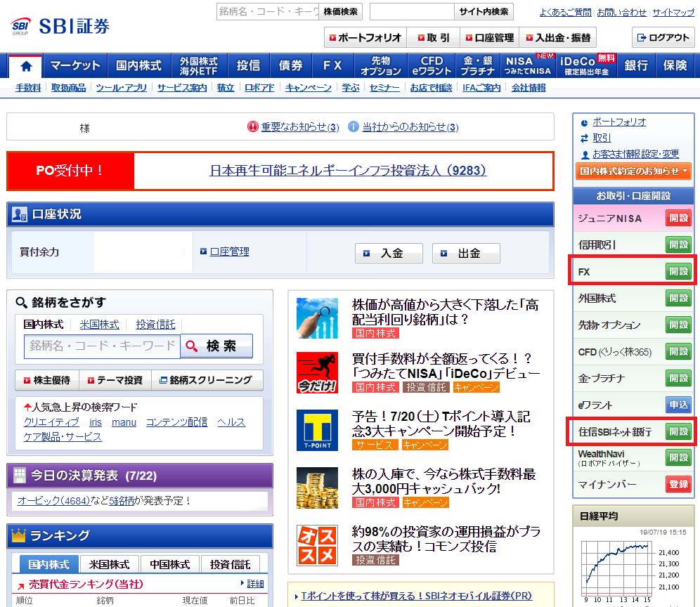Image resolution: width=700 pixels, height=607 pixels.
Task: Click the 株主優待 button
Action: click(47, 380)
